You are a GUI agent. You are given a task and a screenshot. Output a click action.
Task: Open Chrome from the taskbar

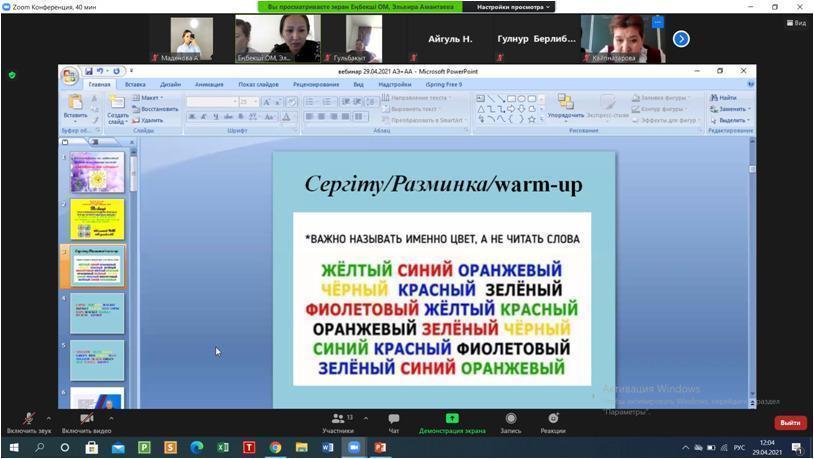click(x=275, y=447)
